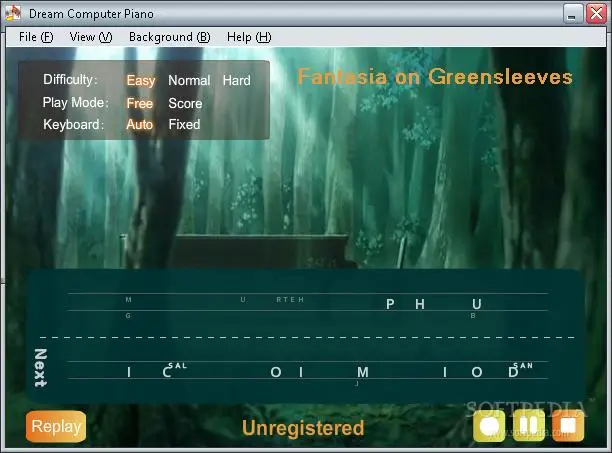This screenshot has width=612, height=453.
Task: Click the Unregistered label
Action: click(x=303, y=428)
